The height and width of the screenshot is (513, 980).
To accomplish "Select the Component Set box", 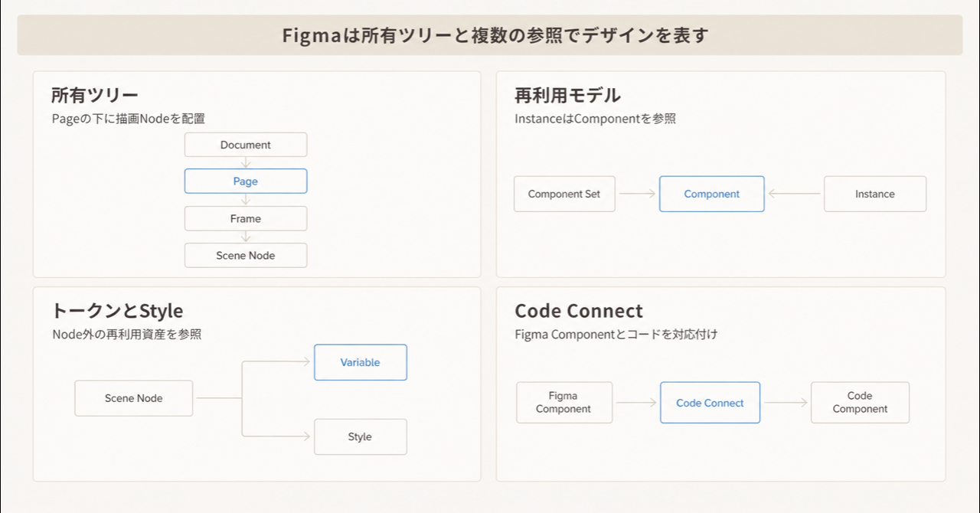I will [564, 194].
